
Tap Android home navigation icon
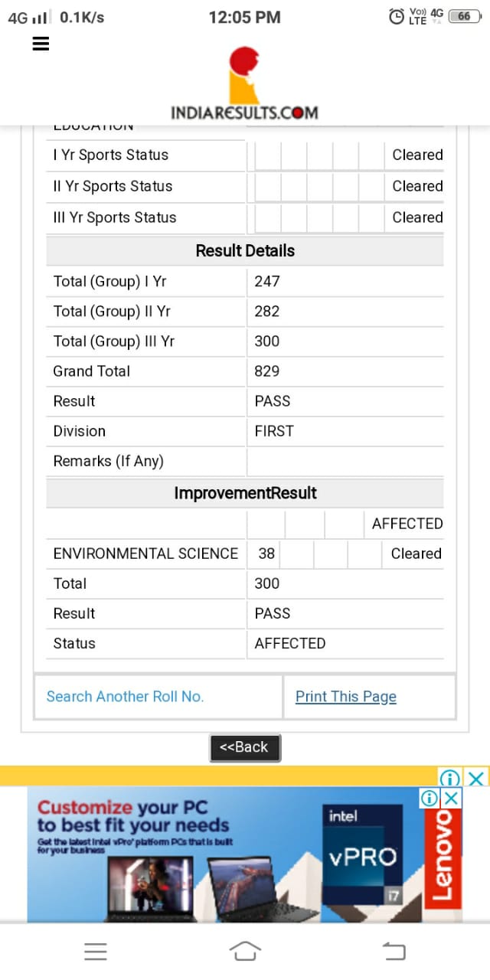[245, 951]
